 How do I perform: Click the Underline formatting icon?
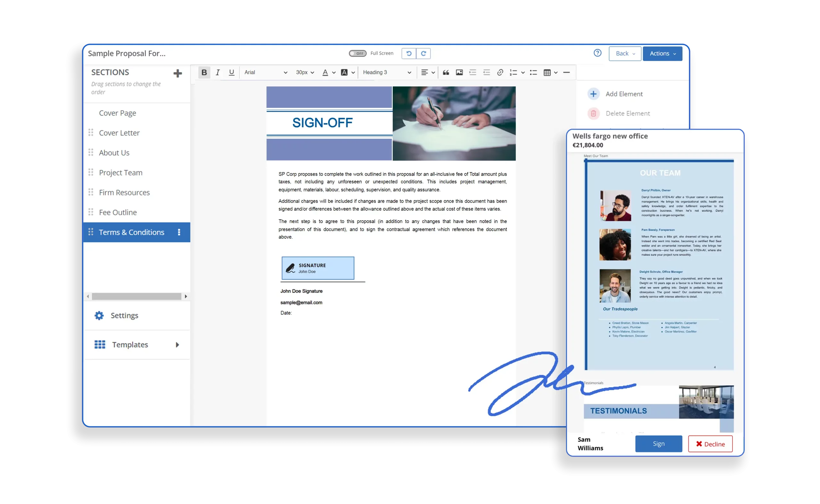[231, 72]
